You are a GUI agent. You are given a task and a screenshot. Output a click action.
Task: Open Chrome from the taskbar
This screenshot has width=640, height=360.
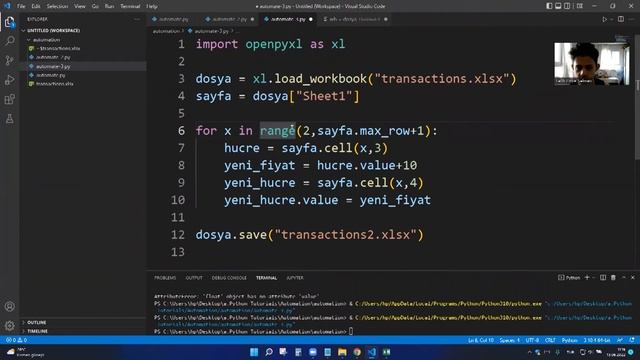[357, 352]
